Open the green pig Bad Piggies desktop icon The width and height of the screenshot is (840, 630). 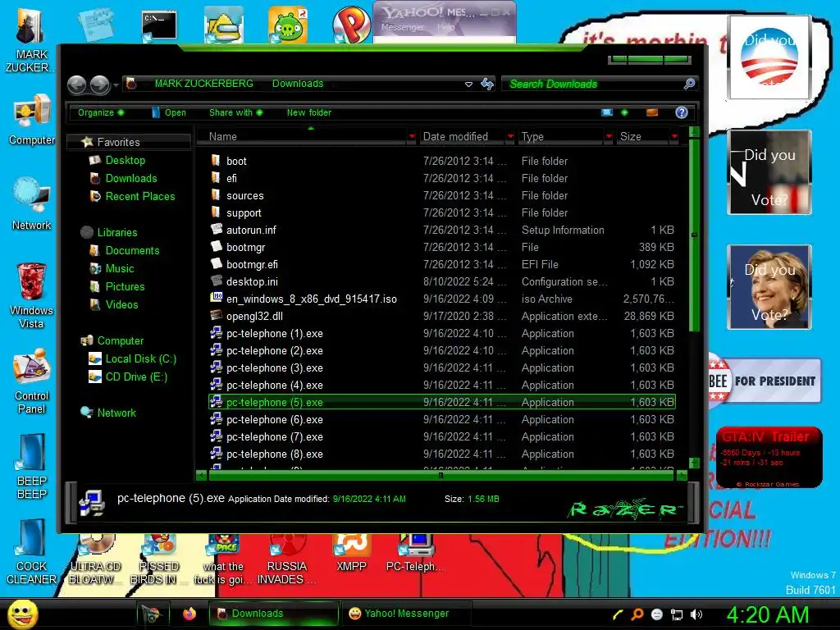288,25
